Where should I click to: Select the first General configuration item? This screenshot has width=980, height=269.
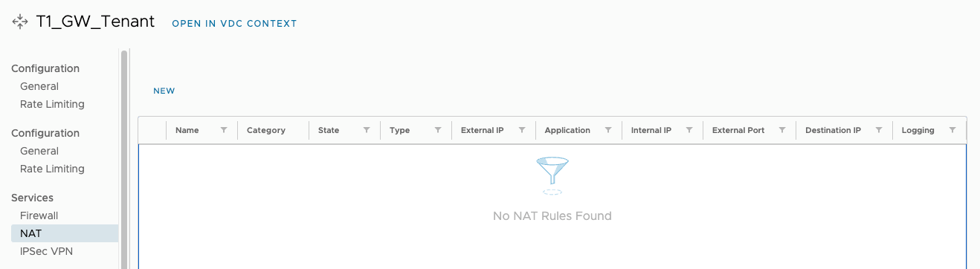point(39,86)
